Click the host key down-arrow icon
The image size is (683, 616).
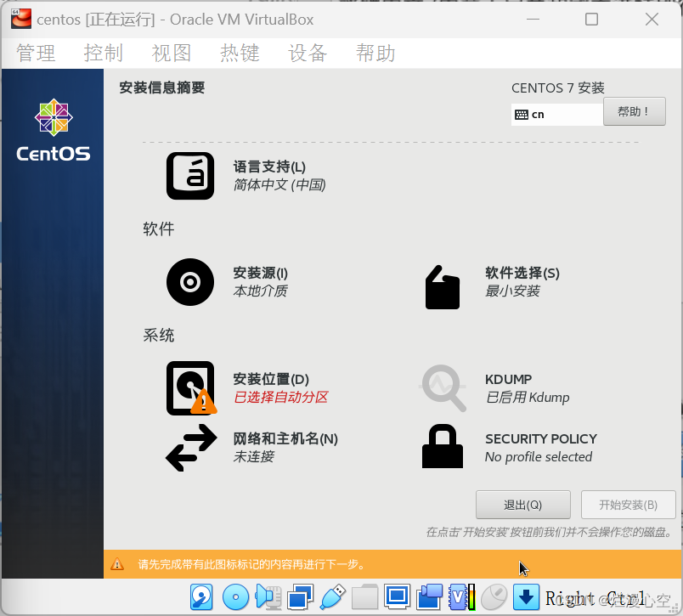(526, 596)
